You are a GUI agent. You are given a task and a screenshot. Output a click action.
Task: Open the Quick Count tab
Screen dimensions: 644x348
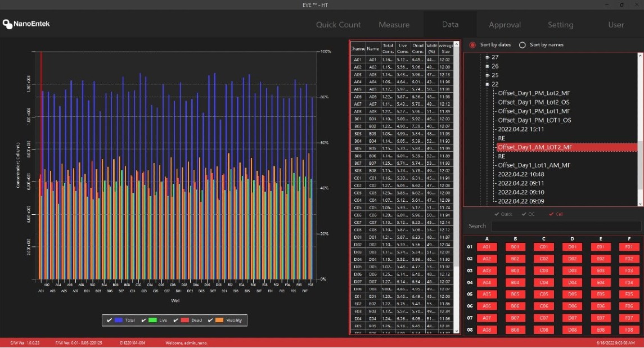click(x=339, y=25)
